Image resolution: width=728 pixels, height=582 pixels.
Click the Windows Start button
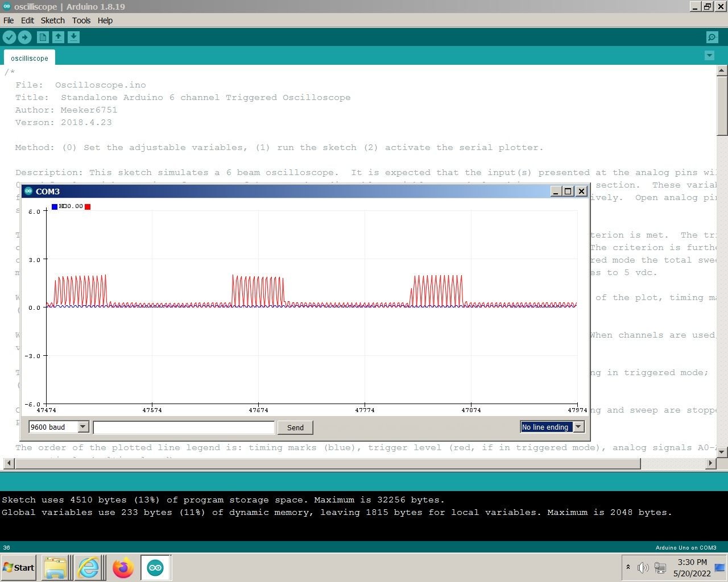point(19,567)
